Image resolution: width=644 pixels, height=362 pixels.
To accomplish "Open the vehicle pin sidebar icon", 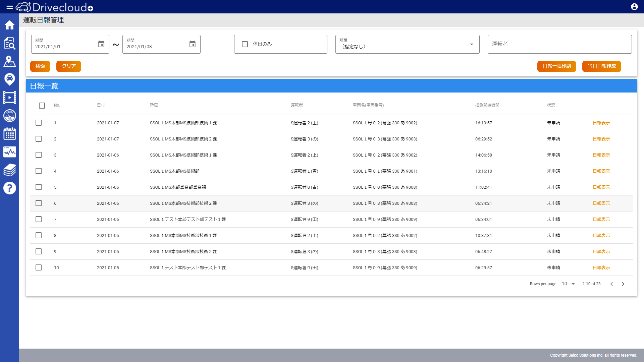I will tap(9, 79).
